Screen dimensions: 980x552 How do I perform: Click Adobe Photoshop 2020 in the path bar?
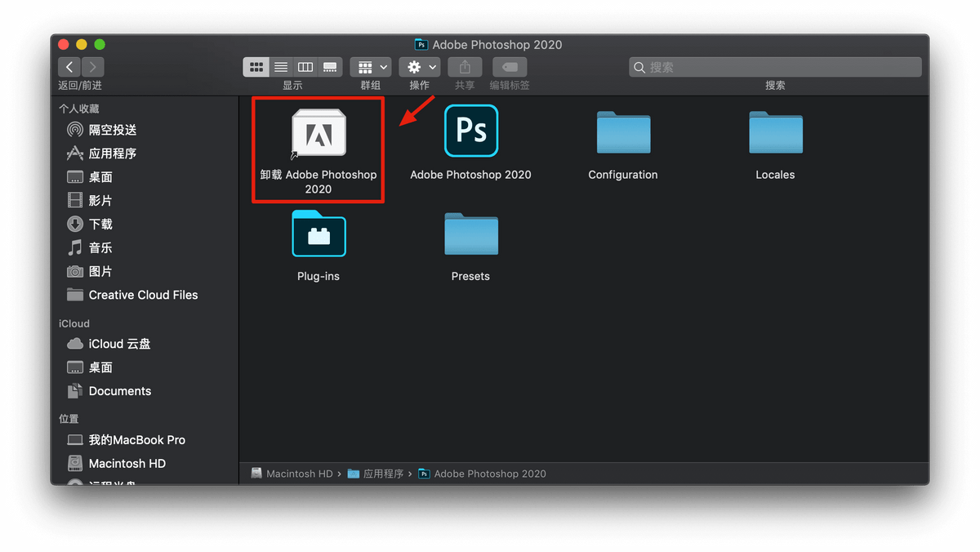point(482,474)
